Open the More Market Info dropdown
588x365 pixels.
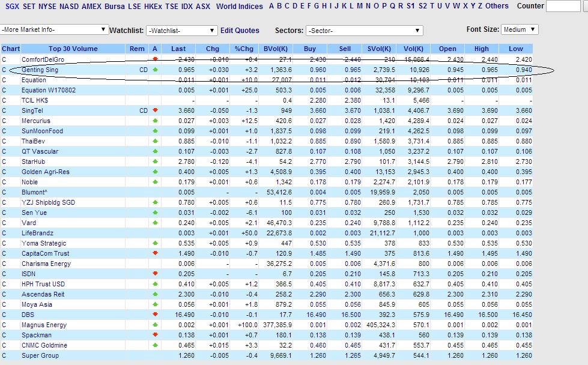click(55, 29)
